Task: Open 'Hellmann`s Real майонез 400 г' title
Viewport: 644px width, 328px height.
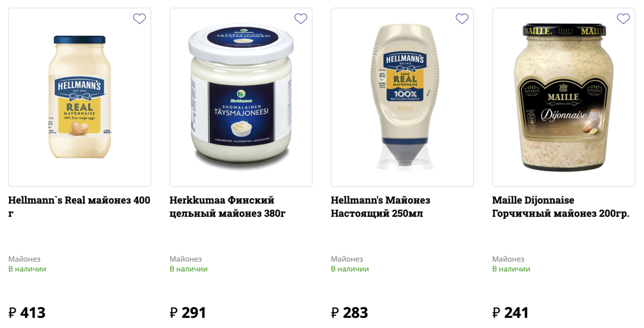Action: point(79,207)
